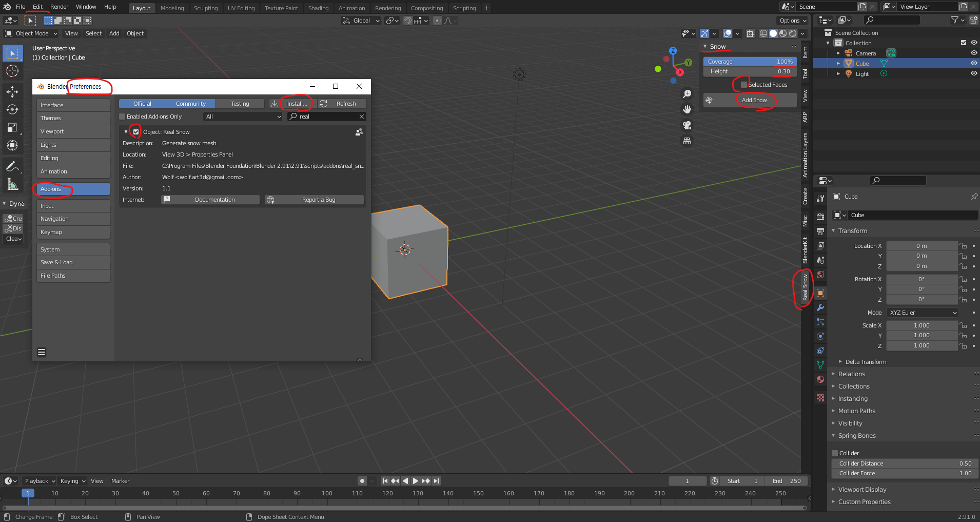Hide the Light in the Outliner
The height and width of the screenshot is (522, 980).
point(974,73)
